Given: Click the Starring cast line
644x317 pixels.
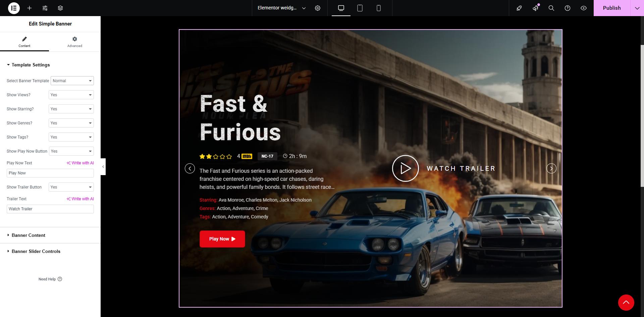Looking at the screenshot, I should pos(256,200).
